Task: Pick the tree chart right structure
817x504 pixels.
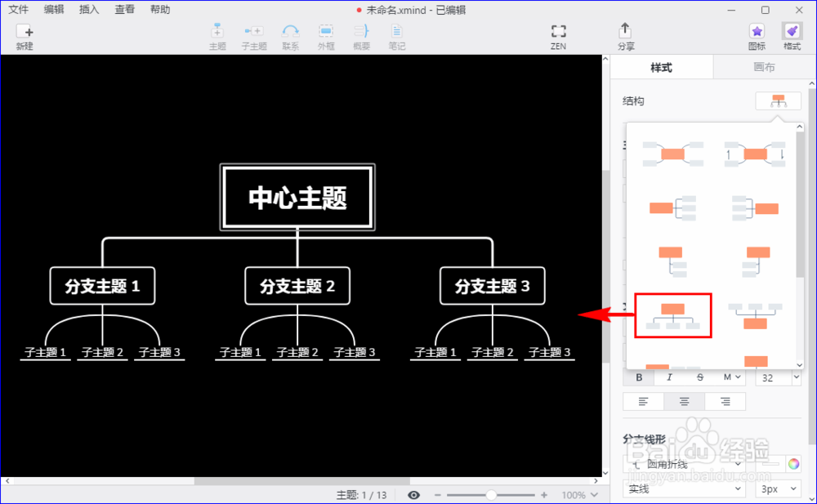Action: pyautogui.click(x=672, y=261)
